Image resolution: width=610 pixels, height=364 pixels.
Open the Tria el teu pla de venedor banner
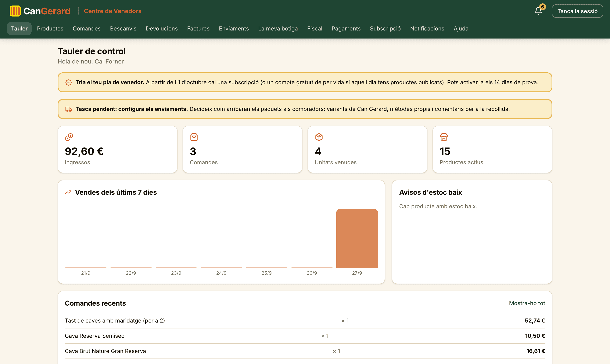[305, 82]
